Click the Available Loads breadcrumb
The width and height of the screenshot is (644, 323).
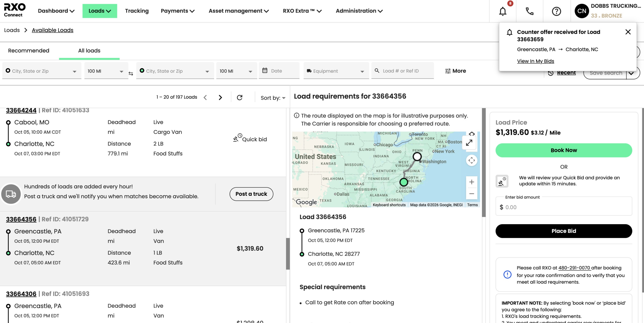[x=53, y=30]
